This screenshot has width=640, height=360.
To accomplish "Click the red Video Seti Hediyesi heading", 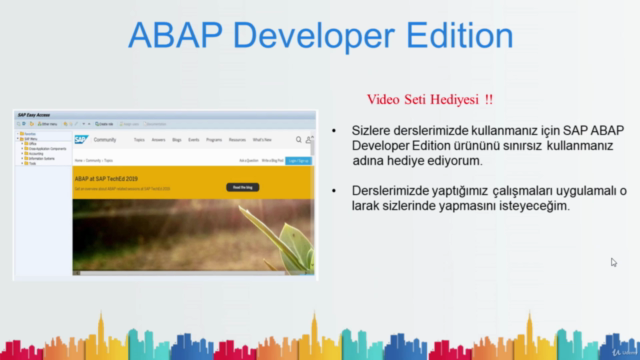I will [x=430, y=100].
